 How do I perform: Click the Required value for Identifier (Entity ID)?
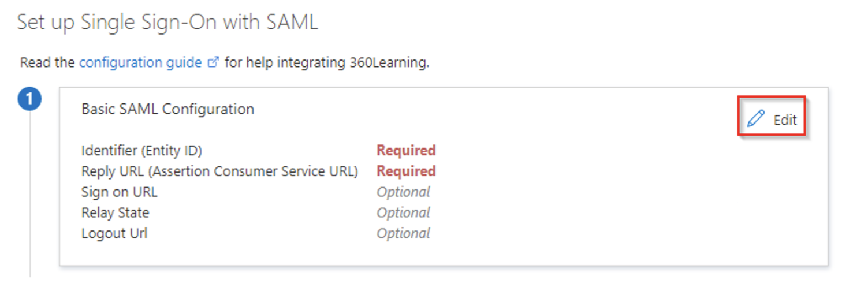coord(406,150)
